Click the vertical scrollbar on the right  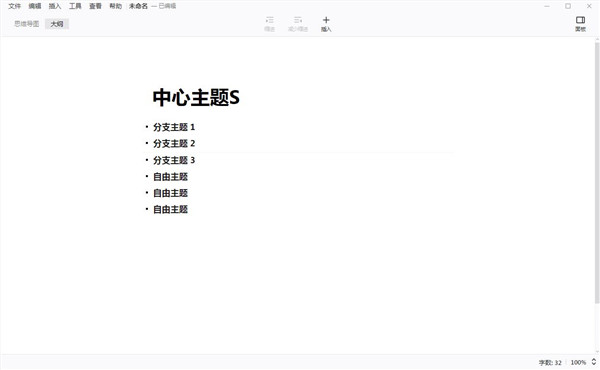(x=597, y=172)
